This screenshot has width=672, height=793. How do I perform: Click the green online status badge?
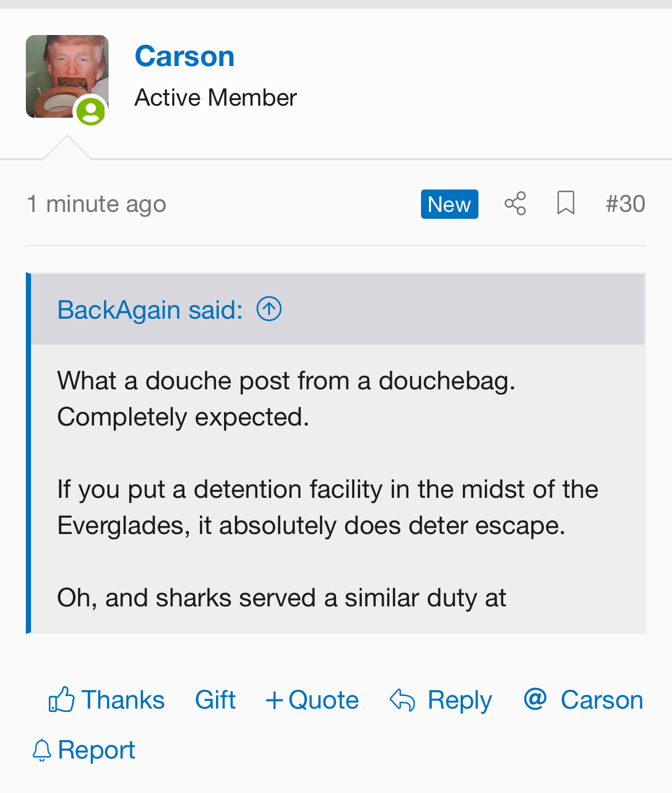pyautogui.click(x=91, y=111)
